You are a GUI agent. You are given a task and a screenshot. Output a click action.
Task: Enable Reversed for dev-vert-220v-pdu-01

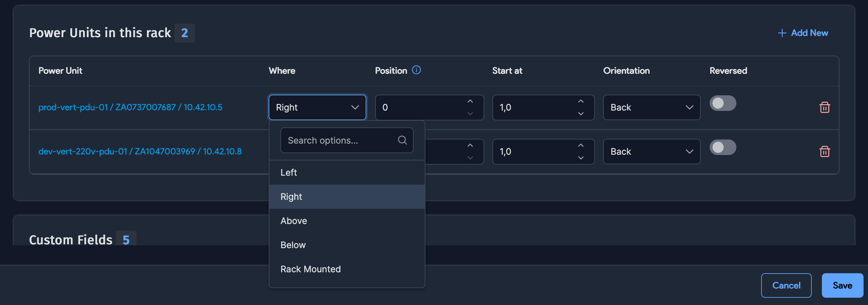point(722,147)
